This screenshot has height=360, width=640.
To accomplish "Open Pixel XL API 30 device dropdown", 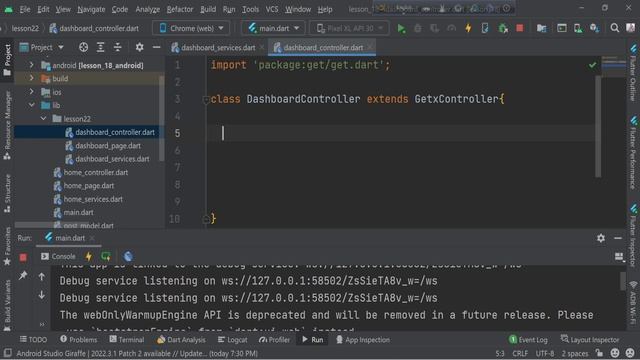I will [349, 28].
